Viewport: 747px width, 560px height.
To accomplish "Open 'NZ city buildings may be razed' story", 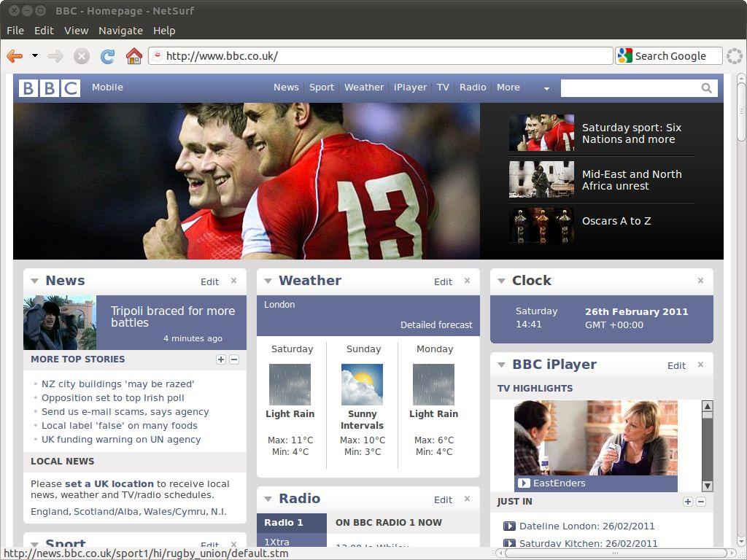I will point(117,384).
